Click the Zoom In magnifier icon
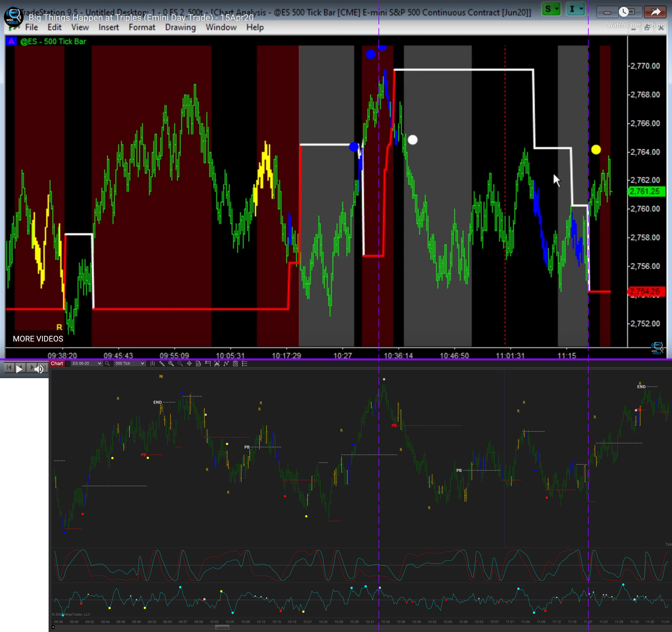Image resolution: width=672 pixels, height=632 pixels. [x=171, y=364]
